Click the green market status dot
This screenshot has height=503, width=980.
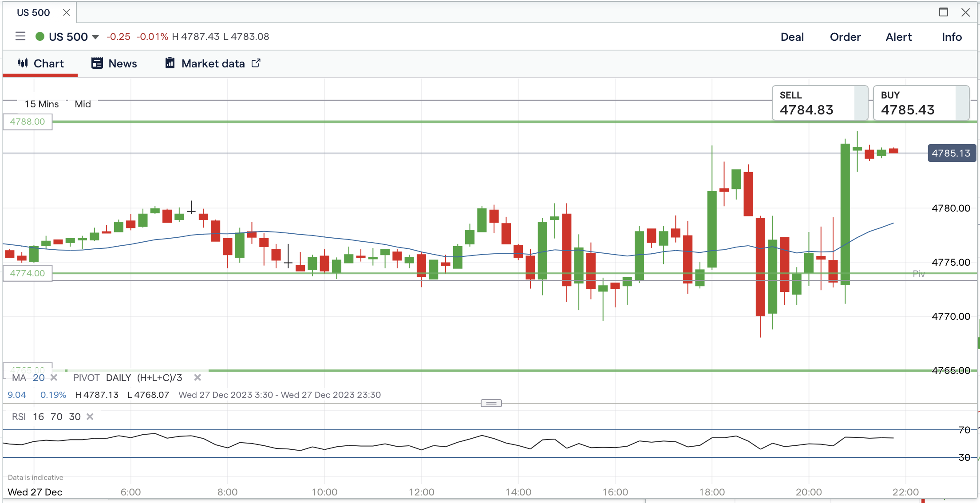40,36
